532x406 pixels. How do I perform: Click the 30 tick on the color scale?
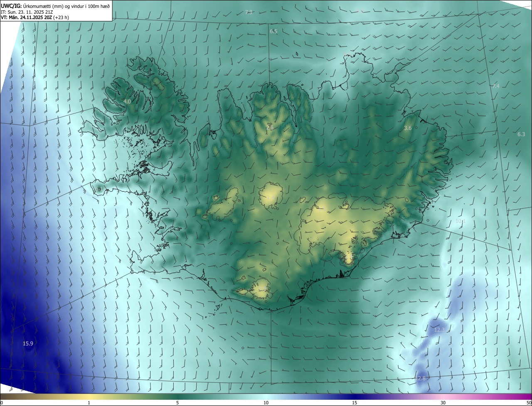click(443, 403)
